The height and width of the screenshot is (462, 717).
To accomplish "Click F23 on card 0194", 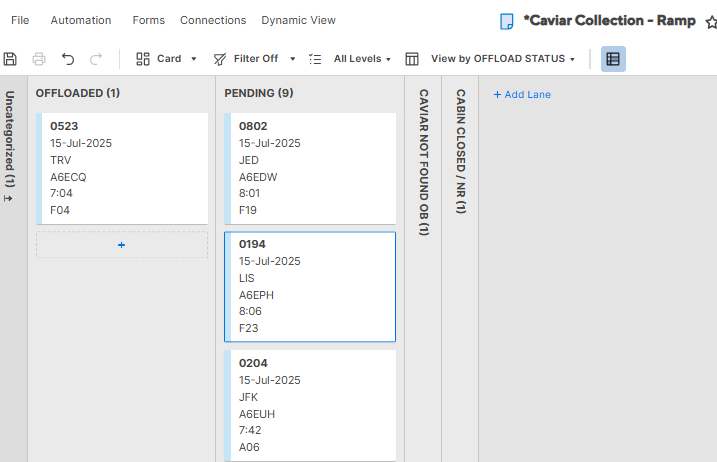I will pos(248,328).
